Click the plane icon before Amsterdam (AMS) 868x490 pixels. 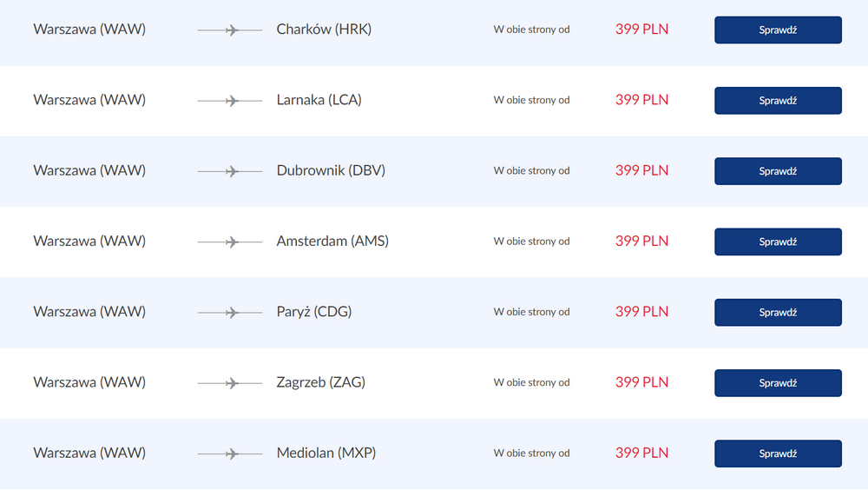pos(230,242)
